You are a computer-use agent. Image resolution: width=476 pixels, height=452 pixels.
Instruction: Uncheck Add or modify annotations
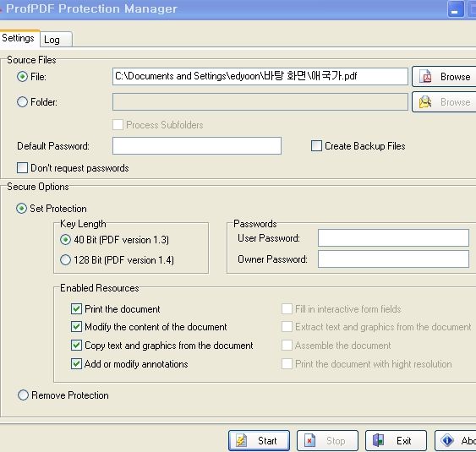[76, 364]
